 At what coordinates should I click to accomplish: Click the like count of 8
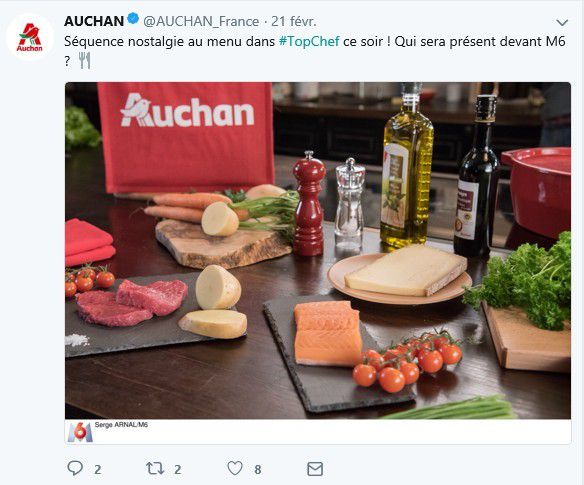pyautogui.click(x=258, y=469)
